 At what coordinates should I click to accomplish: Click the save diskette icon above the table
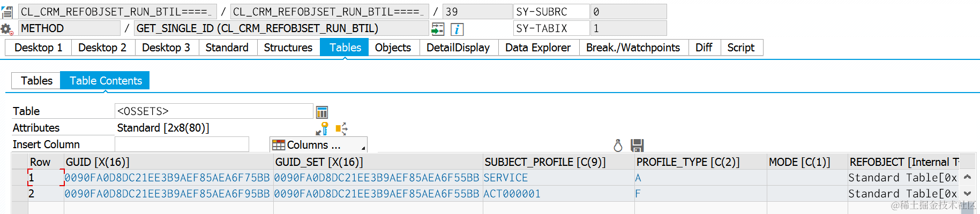tap(637, 146)
